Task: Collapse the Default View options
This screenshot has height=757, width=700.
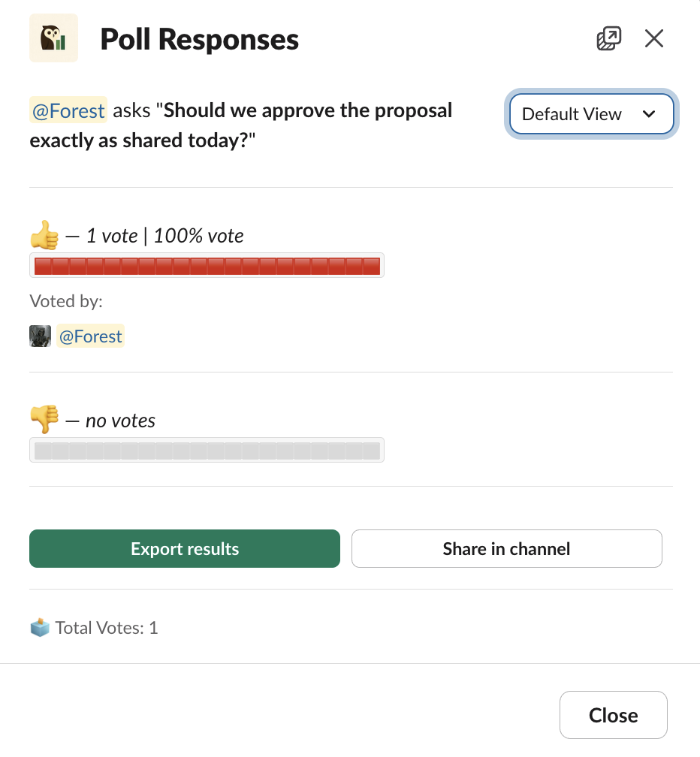Action: [x=591, y=114]
